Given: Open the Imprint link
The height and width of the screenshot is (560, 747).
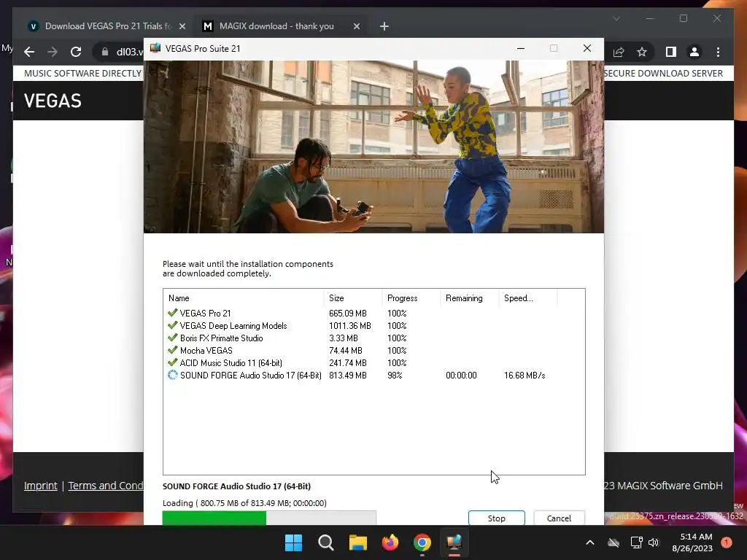Looking at the screenshot, I should tap(41, 486).
